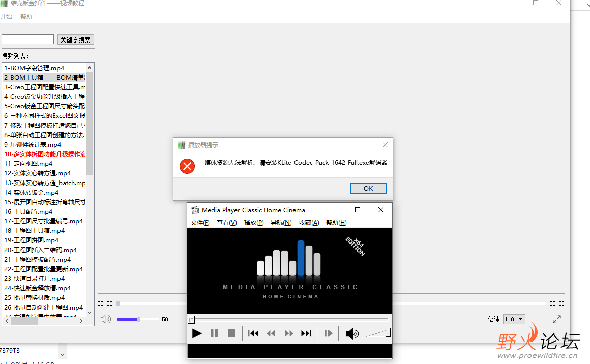Viewport: 590px width, 364px height.
Task: Open 查看(V) menu in Media Player Classic
Action: coord(226,223)
